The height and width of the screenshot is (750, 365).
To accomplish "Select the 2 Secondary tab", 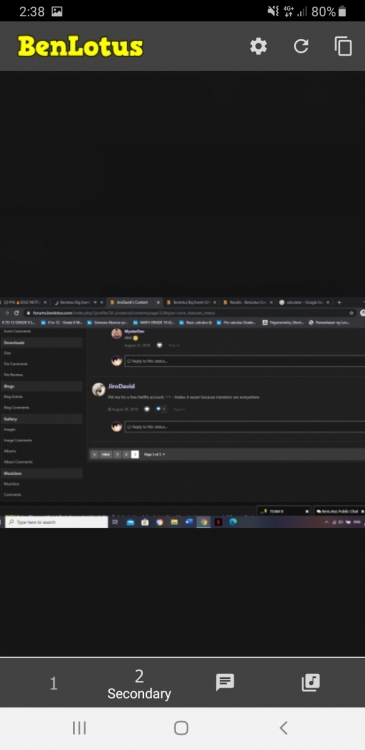I will 139,684.
